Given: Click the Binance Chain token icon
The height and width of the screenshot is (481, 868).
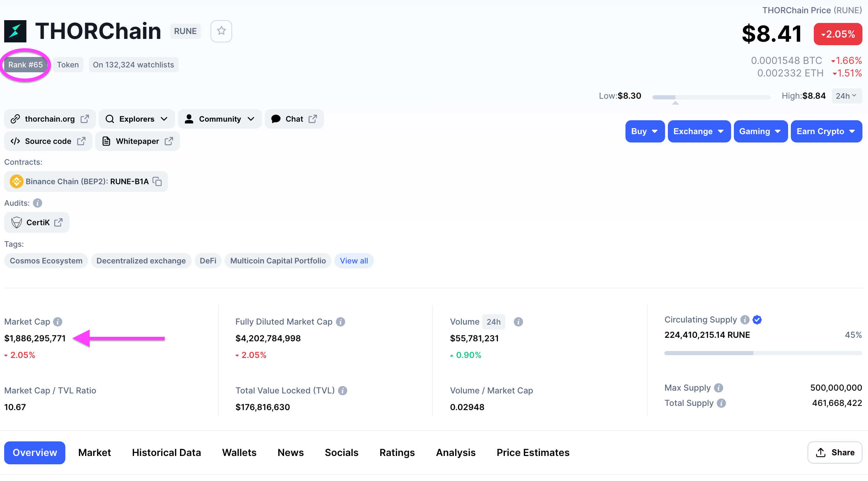Looking at the screenshot, I should click(16, 181).
